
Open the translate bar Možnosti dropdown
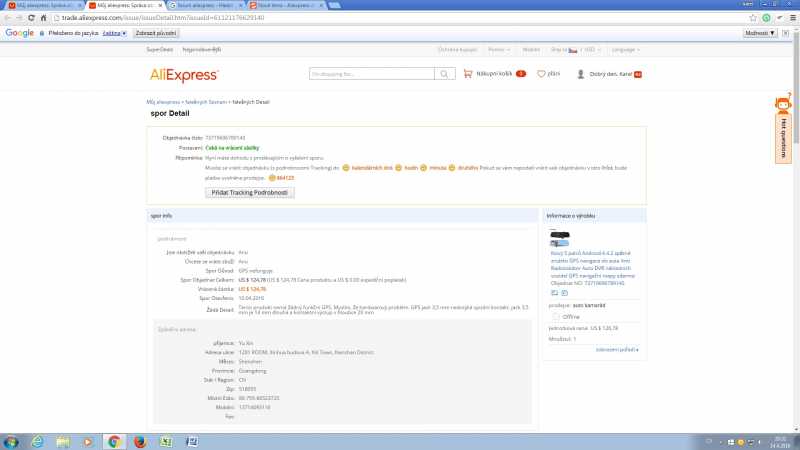click(x=760, y=33)
